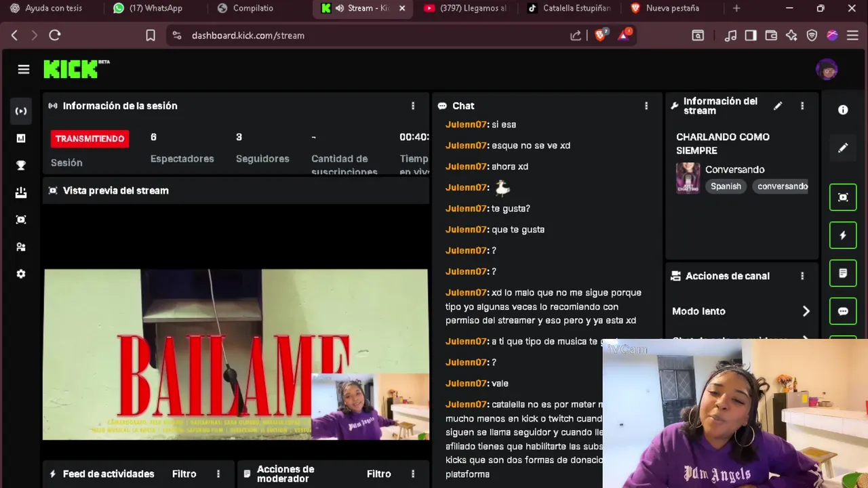Image resolution: width=868 pixels, height=488 pixels.
Task: Open the Acciones de canal three-dot menu
Action: (x=802, y=276)
